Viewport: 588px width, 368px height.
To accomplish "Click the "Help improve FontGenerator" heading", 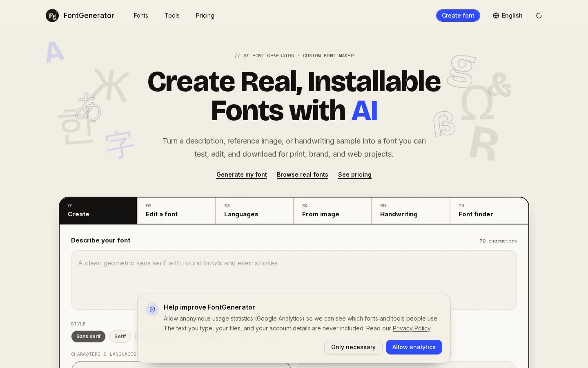I will pos(209,307).
